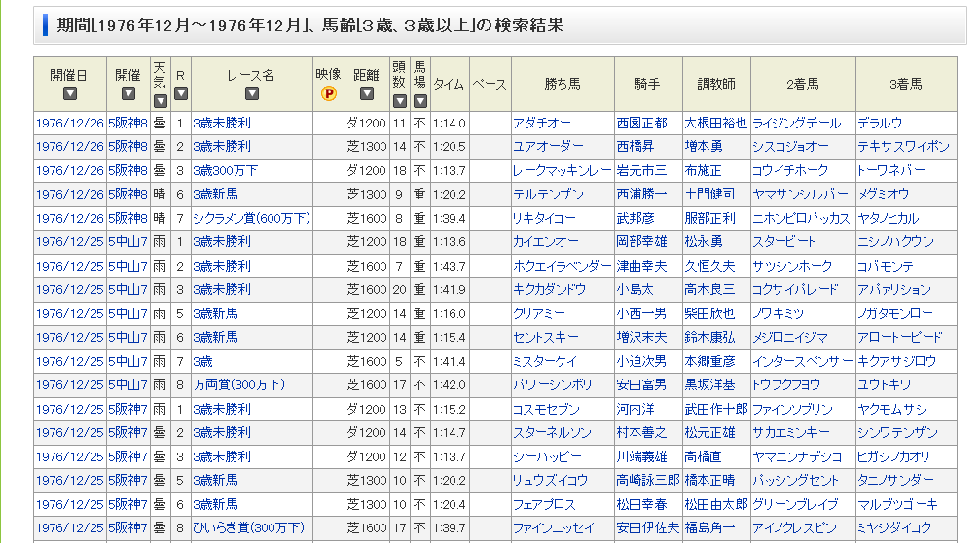Click second-place horse インタースペンサー link
Image resolution: width=980 pixels, height=543 pixels.
point(802,361)
